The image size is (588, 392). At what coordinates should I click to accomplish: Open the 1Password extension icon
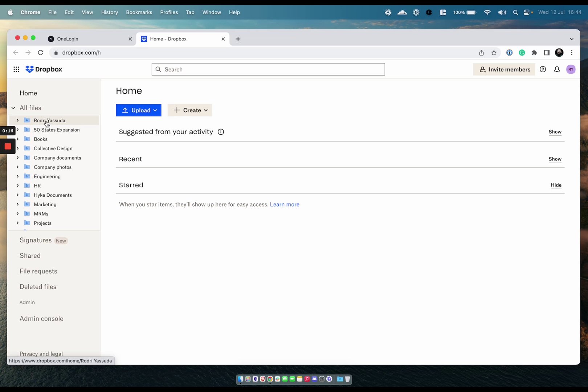pos(510,53)
